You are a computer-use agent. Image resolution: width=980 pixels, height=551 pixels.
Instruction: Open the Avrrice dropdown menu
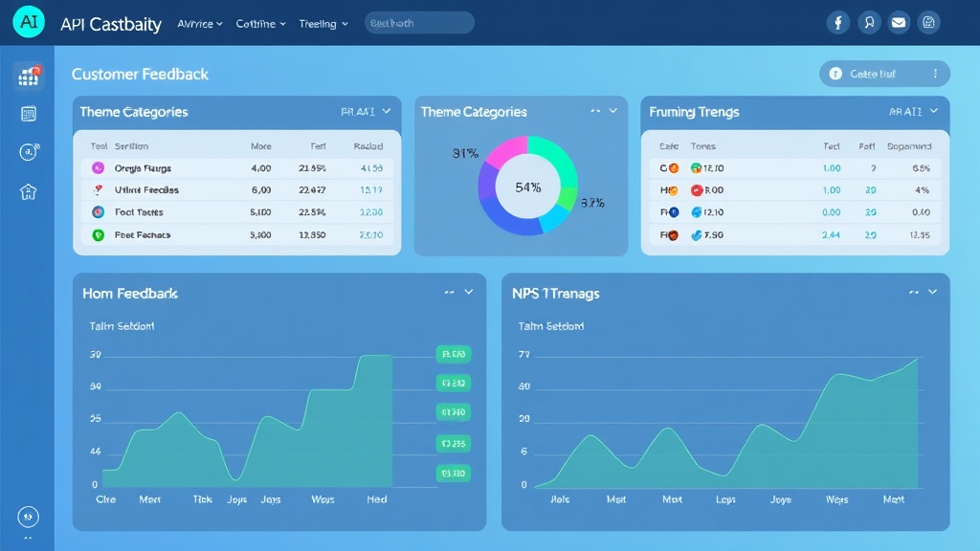200,24
